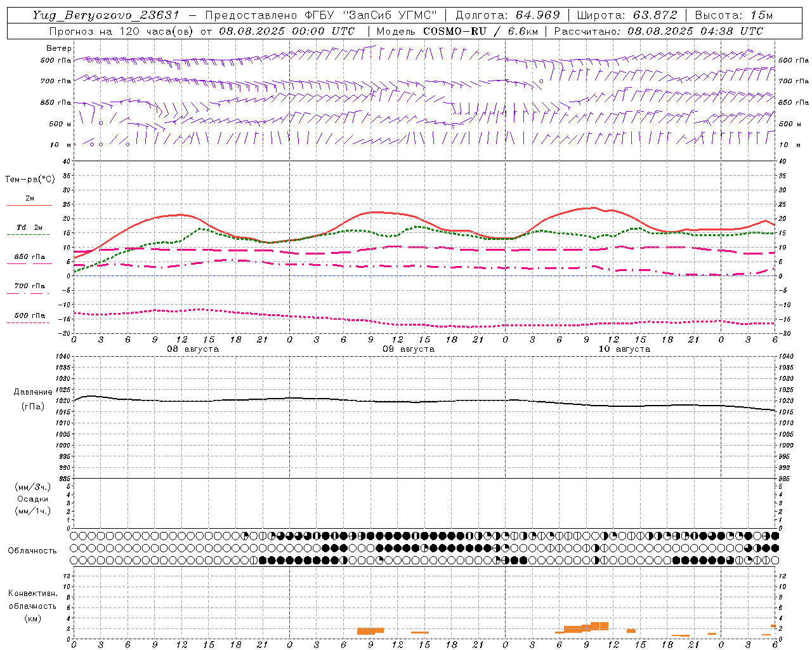812x650 pixels.
Task: Click the Давление panel label
Action: [33, 392]
